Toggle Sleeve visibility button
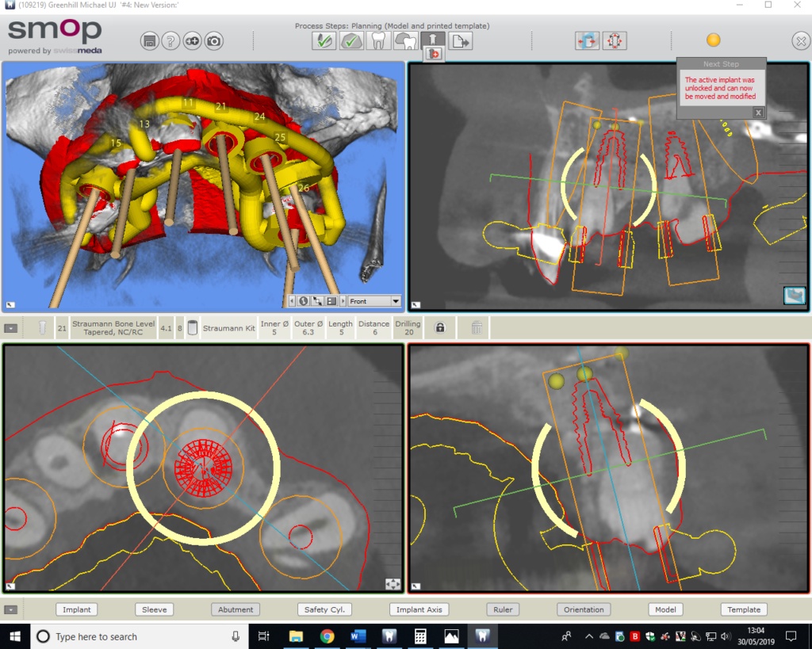Screen dimensions: 812x649 pyautogui.click(x=155, y=609)
